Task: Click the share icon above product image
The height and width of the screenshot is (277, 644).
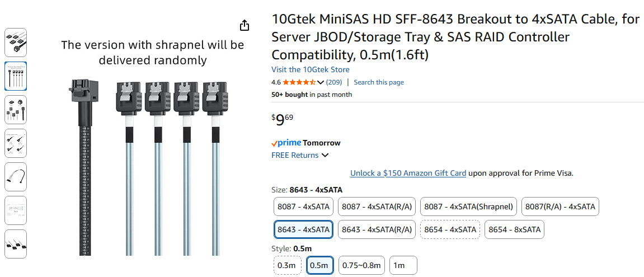Action: [245, 26]
